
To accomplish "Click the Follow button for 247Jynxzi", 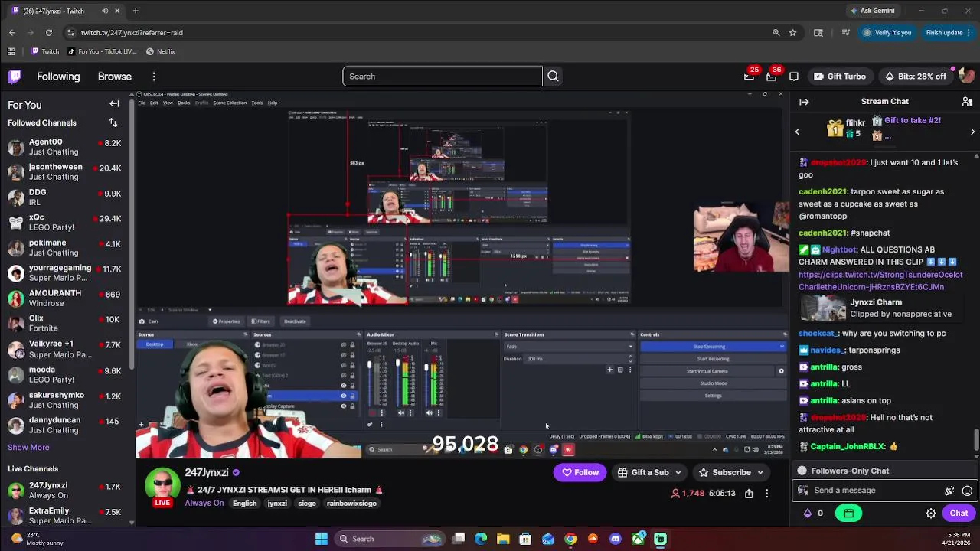I will click(580, 473).
